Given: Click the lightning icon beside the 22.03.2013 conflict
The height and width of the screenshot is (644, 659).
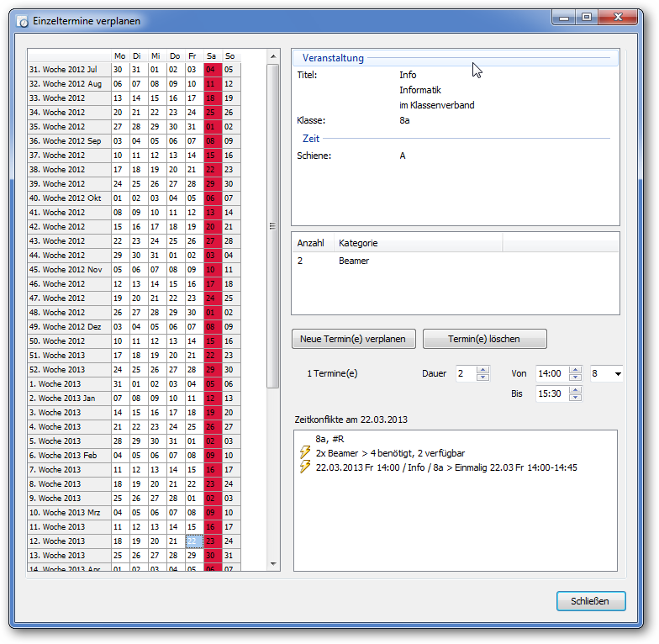Looking at the screenshot, I should point(305,467).
